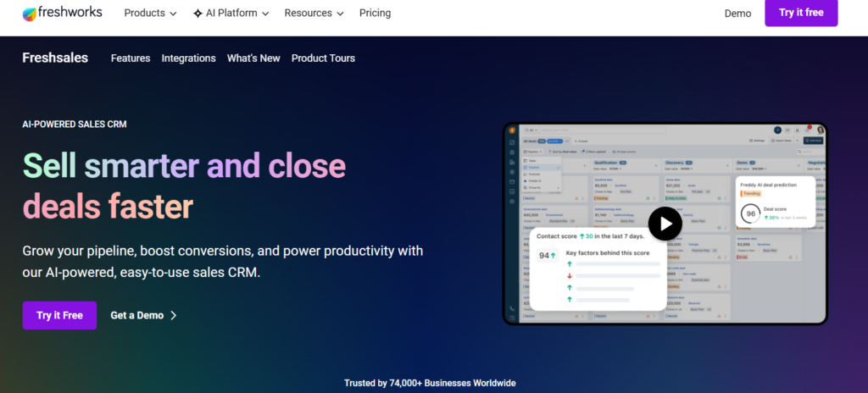The width and height of the screenshot is (868, 393).
Task: Go to the Pricing page
Action: [375, 14]
